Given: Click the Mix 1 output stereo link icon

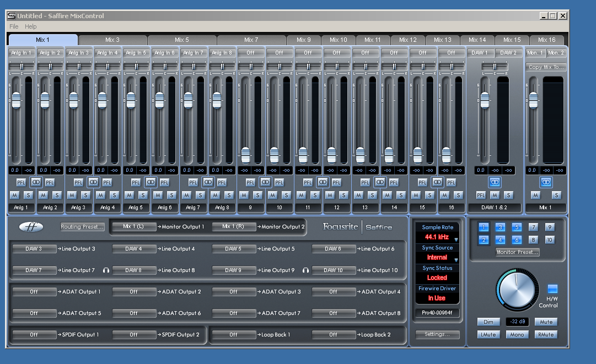Looking at the screenshot, I should point(545,182).
